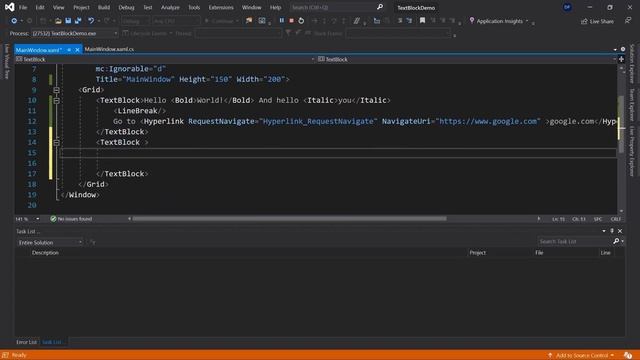Click the Live Share button

tap(597, 21)
